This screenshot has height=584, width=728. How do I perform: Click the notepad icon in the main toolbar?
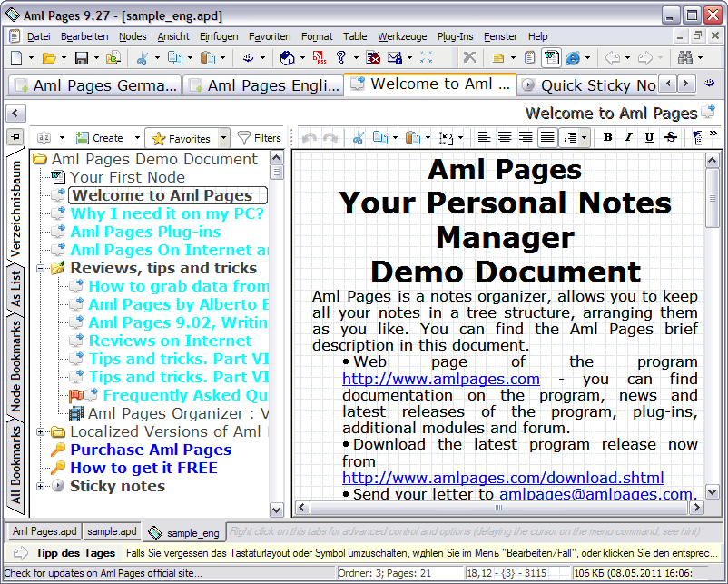(x=530, y=57)
